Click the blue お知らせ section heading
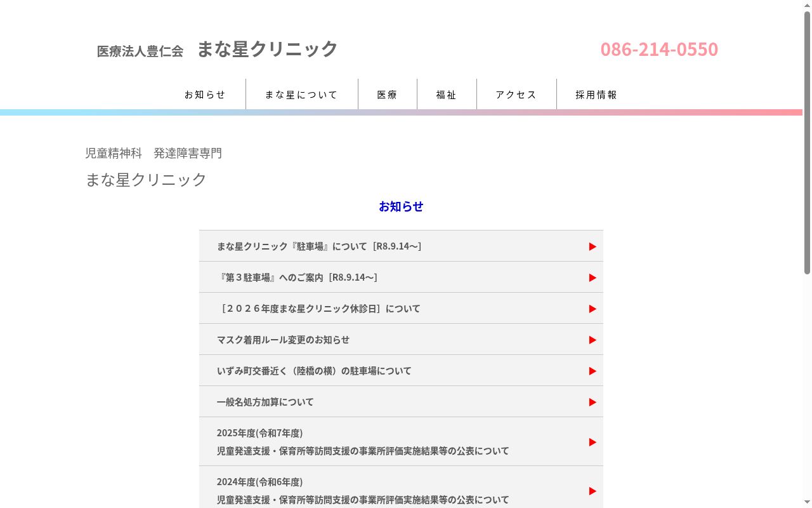The width and height of the screenshot is (812, 508). coord(401,206)
